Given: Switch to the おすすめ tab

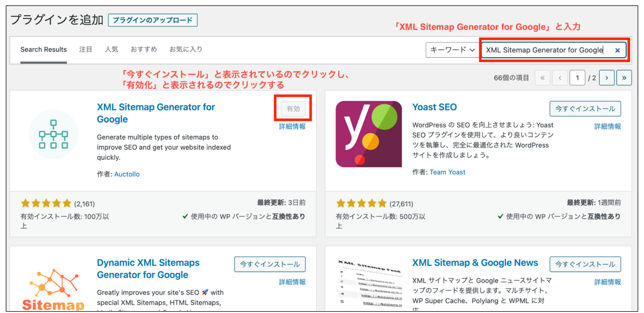Looking at the screenshot, I should coord(144,49).
